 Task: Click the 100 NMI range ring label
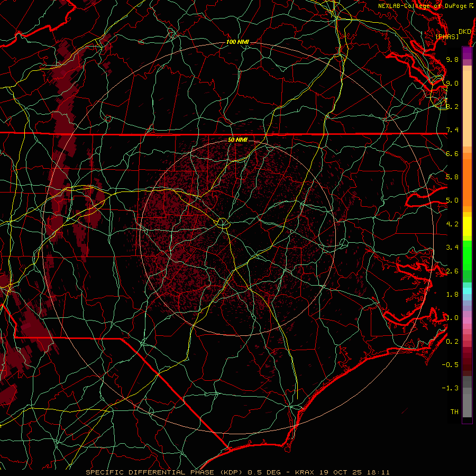tap(237, 42)
